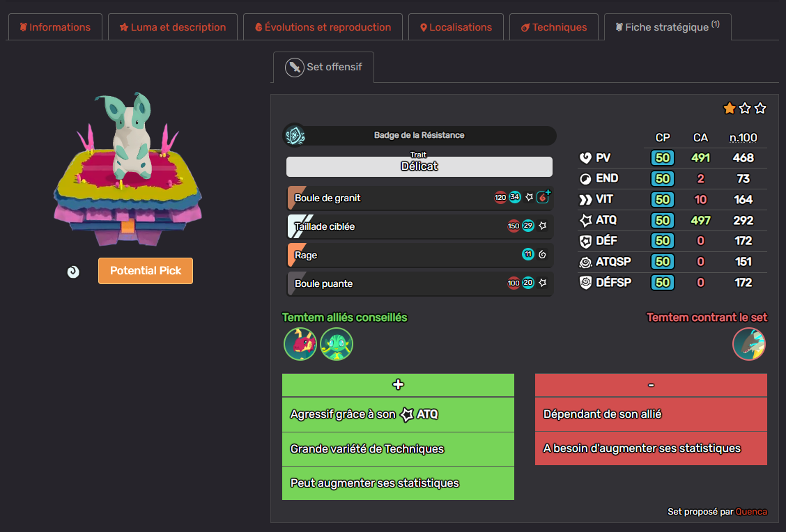Click the DÉFSP special defense icon

tap(585, 283)
